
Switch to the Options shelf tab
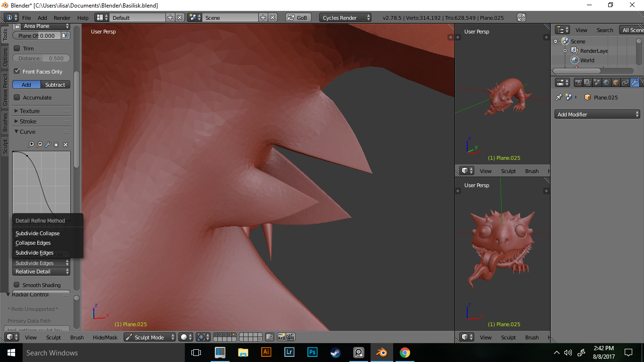5,58
